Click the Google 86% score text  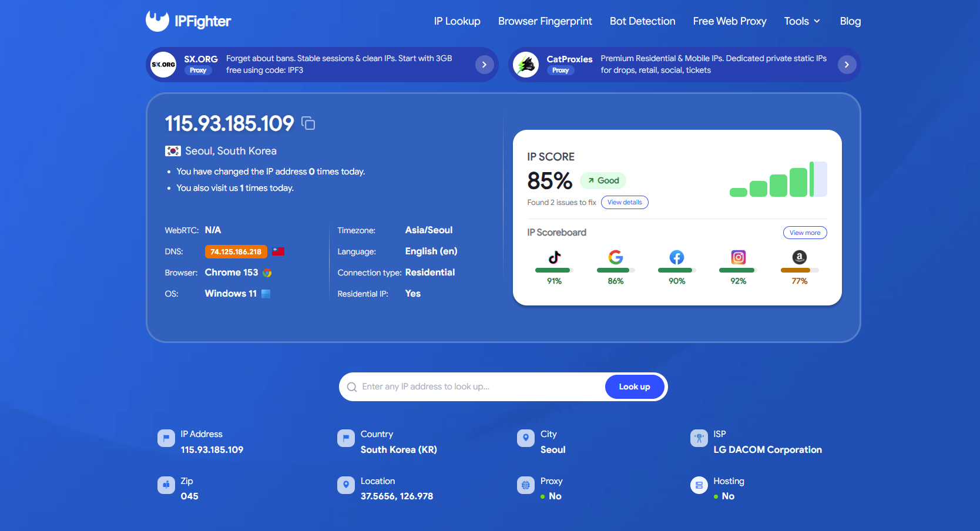pyautogui.click(x=616, y=281)
